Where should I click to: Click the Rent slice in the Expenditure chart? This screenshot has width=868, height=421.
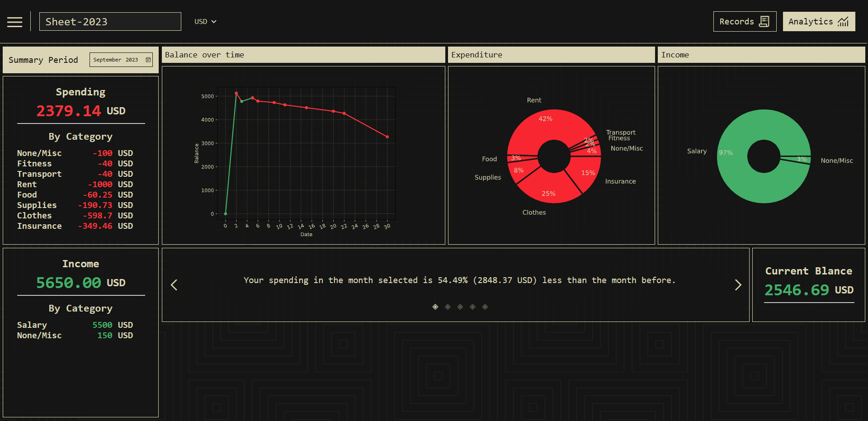pyautogui.click(x=545, y=119)
